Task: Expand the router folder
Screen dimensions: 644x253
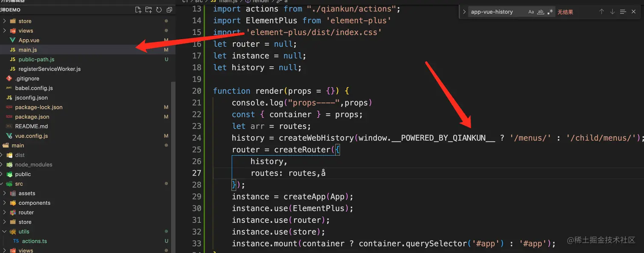Action: tap(5, 212)
